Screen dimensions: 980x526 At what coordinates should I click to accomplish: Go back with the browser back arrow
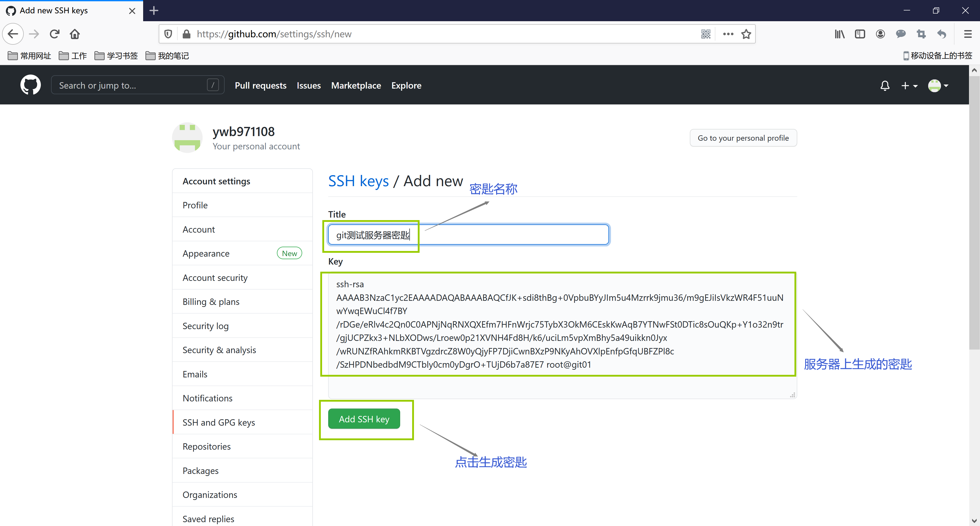13,34
